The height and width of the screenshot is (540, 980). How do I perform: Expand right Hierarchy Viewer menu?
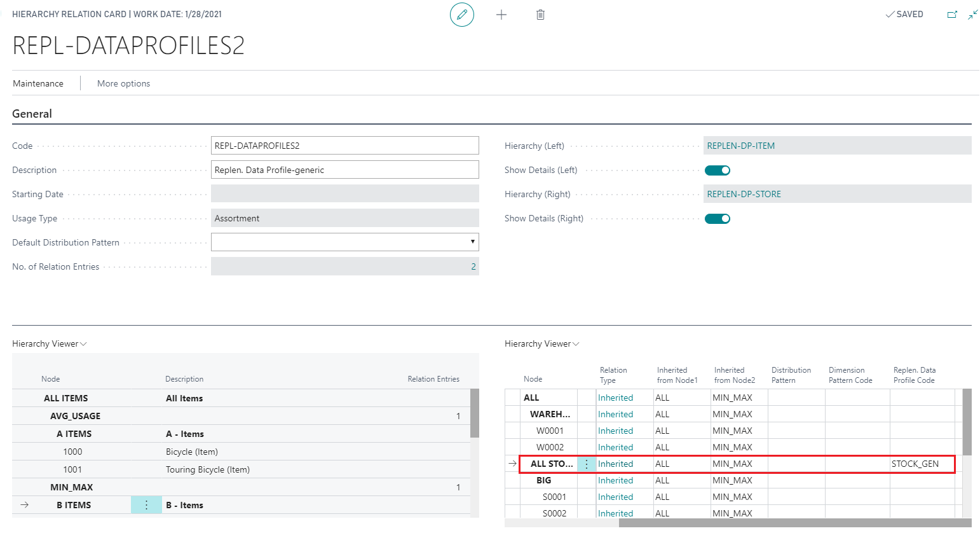coord(542,344)
